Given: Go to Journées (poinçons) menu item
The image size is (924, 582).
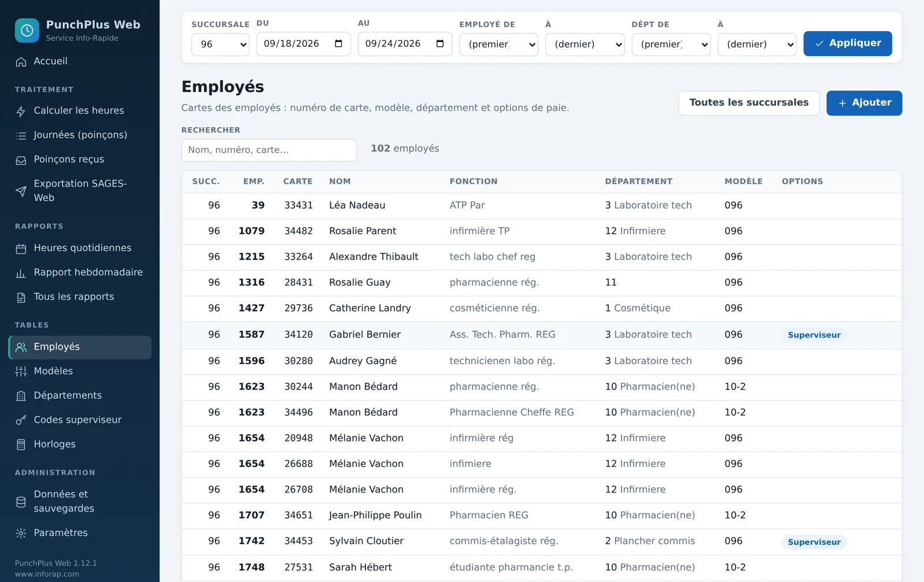Looking at the screenshot, I should tap(80, 135).
